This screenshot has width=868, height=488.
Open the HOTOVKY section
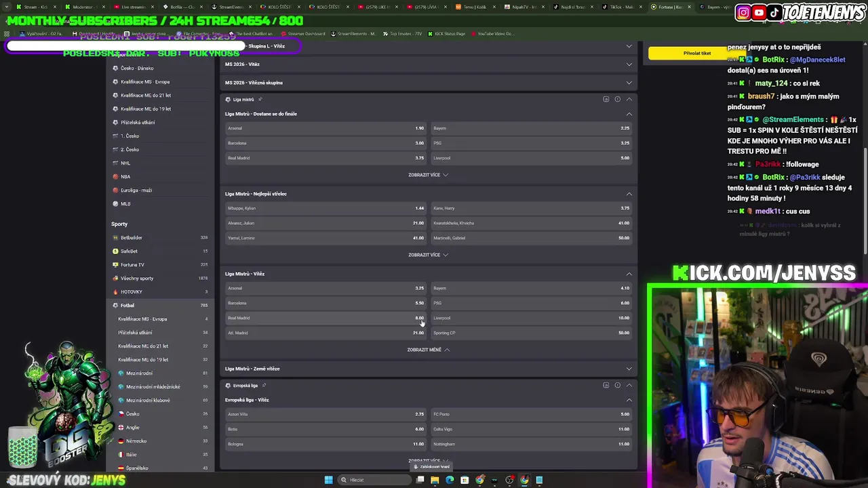(160, 292)
